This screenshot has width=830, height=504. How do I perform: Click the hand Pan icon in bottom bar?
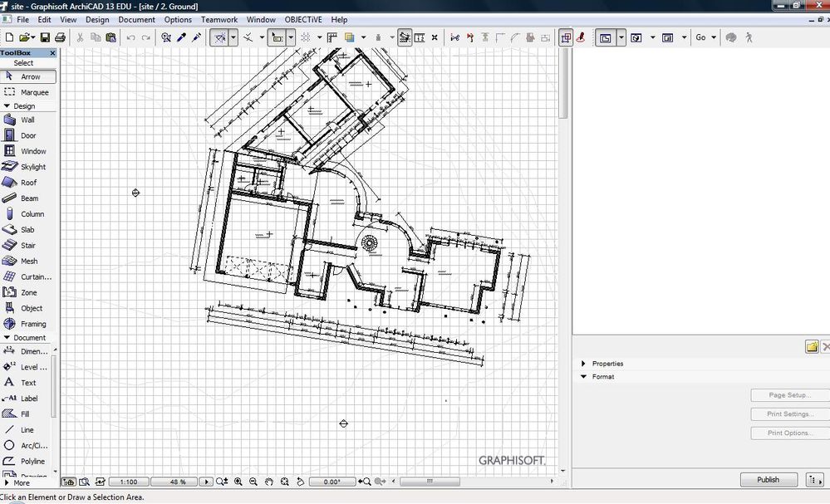269,482
